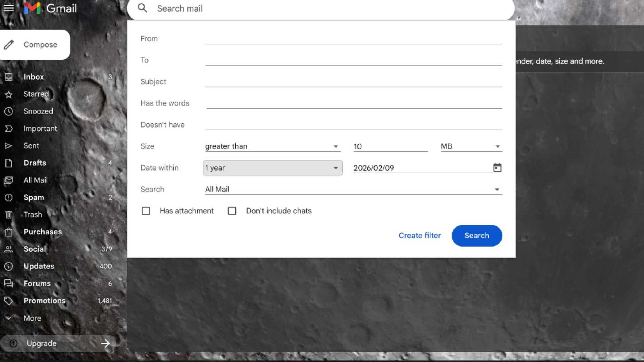This screenshot has width=644, height=362.
Task: Enable the Has attachment checkbox
Action: coord(146,211)
